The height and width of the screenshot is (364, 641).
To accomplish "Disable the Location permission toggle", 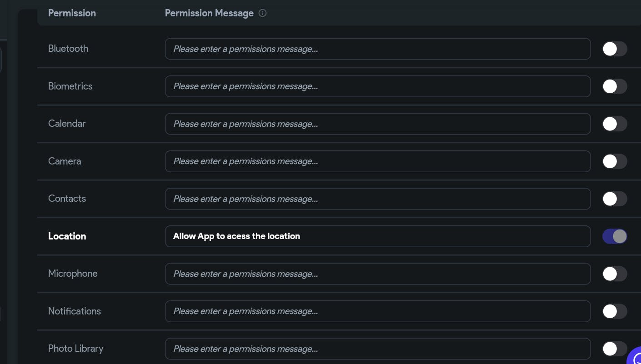I will click(615, 236).
